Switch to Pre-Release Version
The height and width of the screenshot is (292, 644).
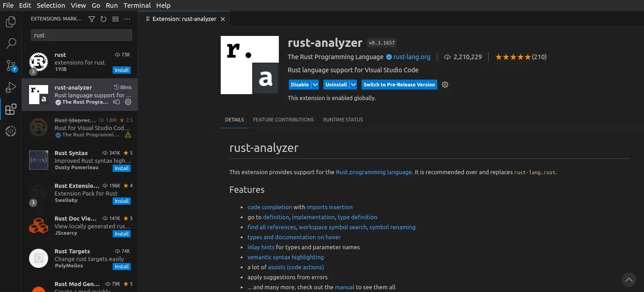[x=399, y=85]
